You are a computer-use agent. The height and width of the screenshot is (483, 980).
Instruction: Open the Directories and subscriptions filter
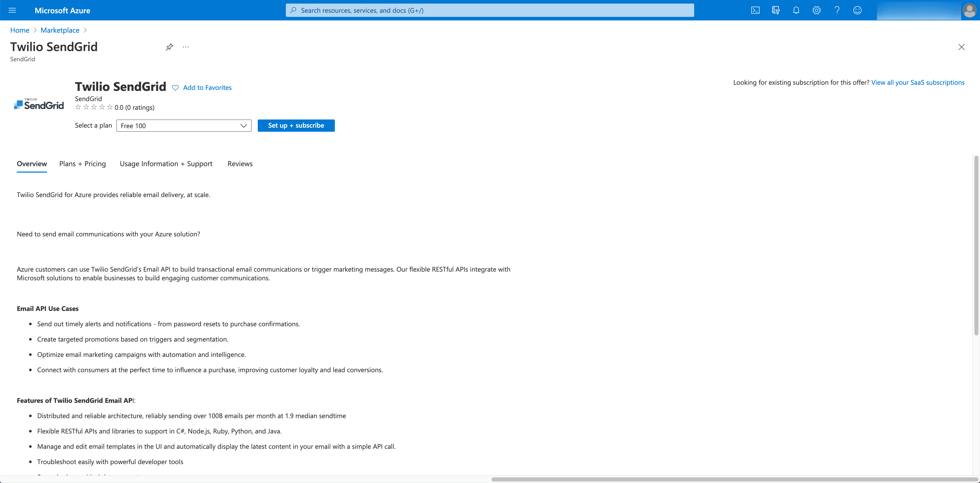click(776, 10)
